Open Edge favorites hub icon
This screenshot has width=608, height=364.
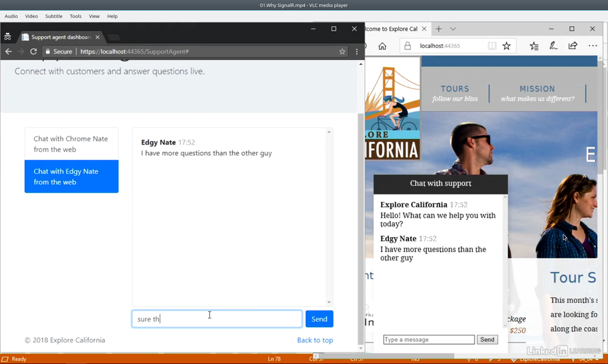tap(534, 46)
